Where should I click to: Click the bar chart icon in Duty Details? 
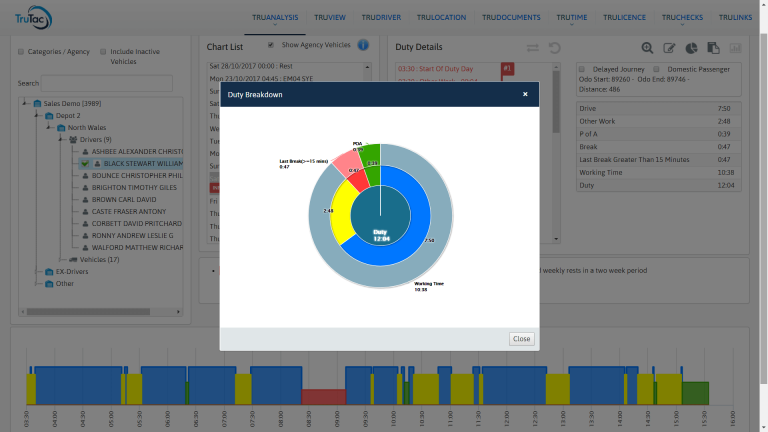tap(736, 48)
